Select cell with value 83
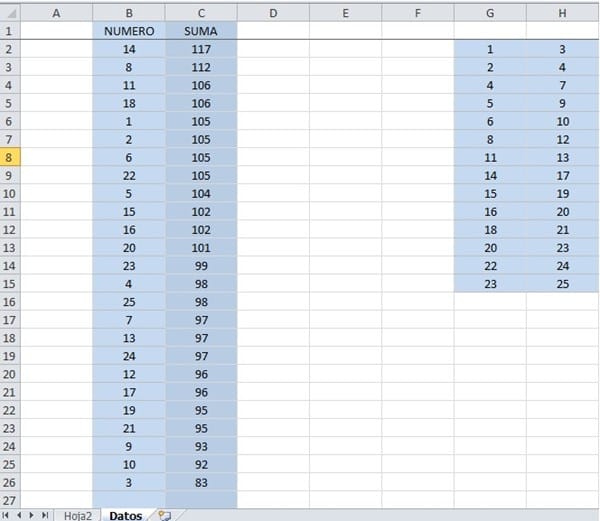This screenshot has height=521, width=600. pos(201,482)
